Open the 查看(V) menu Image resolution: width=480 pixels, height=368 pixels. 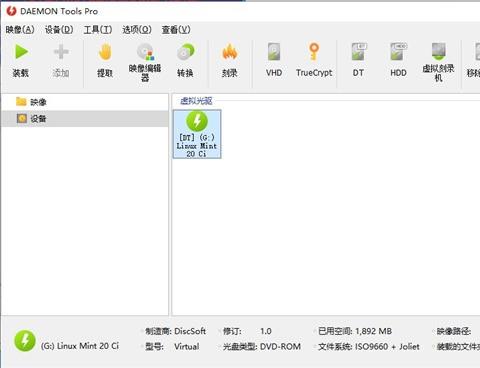click(x=176, y=30)
